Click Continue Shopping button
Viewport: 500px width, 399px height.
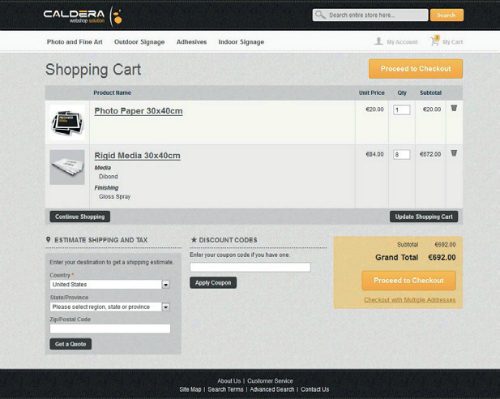point(80,217)
